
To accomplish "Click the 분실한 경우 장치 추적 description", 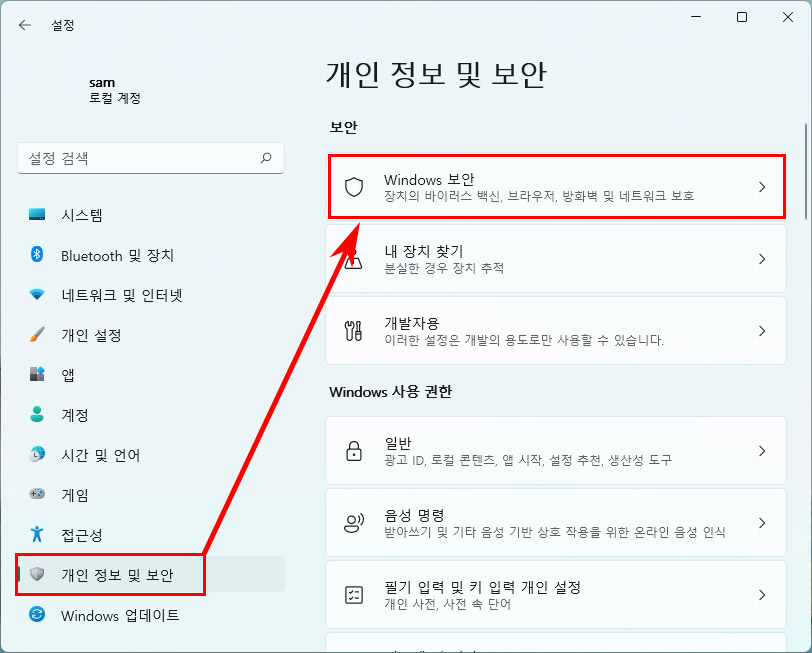I will coord(444,268).
